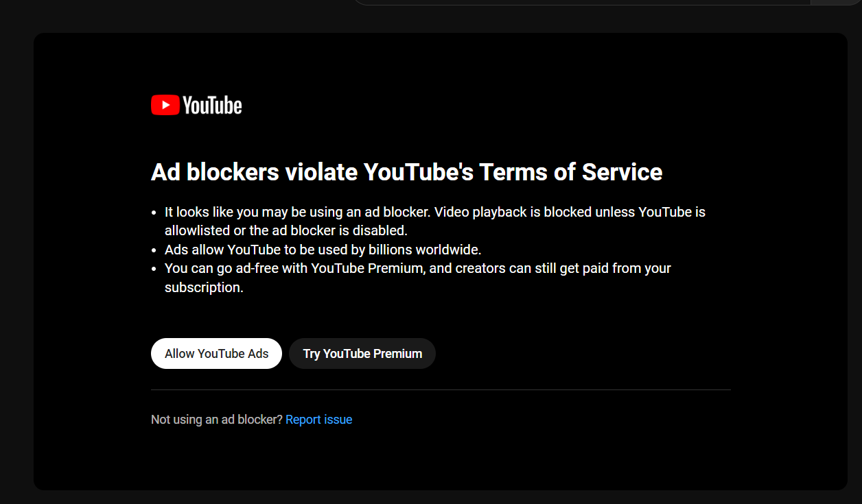The image size is (862, 504).
Task: Click the divider line below the buttons
Action: point(441,389)
